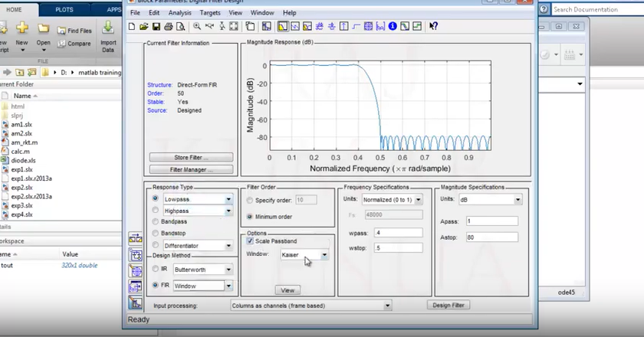Choose the IIR design method radio button
Image resolution: width=644 pixels, height=337 pixels.
(155, 269)
